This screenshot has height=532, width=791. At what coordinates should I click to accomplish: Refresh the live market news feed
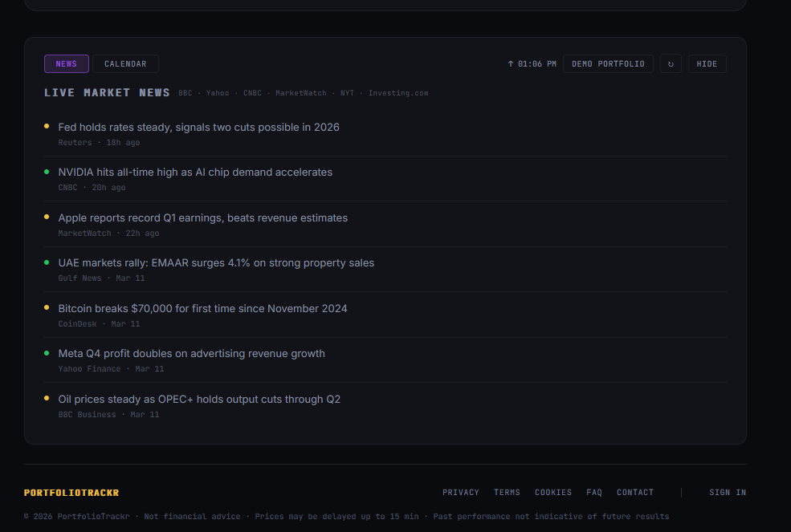coord(671,63)
